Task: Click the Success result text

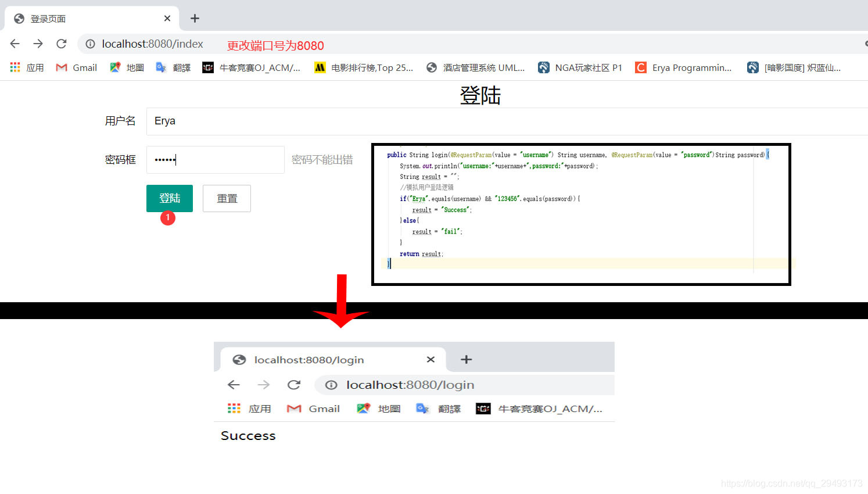Action: (x=248, y=436)
